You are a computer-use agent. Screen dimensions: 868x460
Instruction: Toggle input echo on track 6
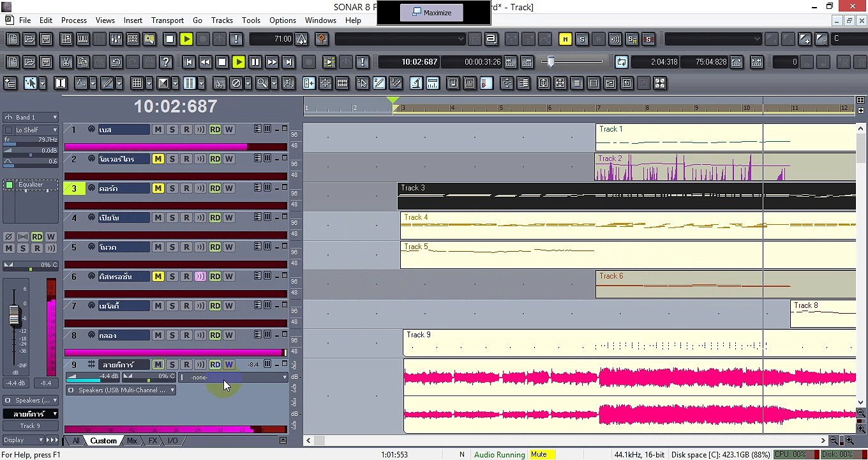(200, 277)
